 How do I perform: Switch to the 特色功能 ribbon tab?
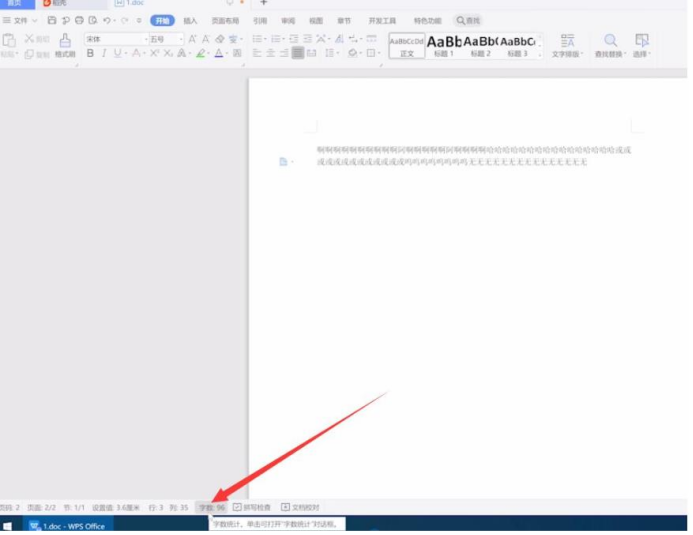[x=427, y=21]
